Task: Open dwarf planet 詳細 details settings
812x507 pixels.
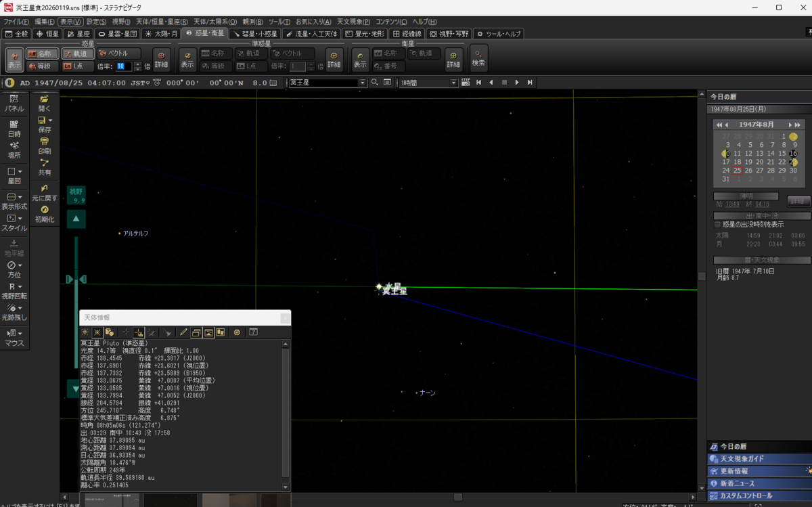Action: [x=334, y=60]
